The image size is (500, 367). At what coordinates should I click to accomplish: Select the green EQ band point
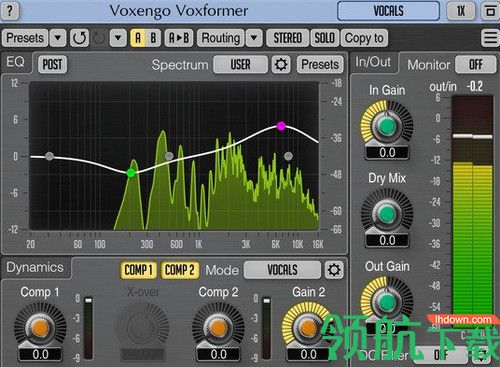click(131, 173)
